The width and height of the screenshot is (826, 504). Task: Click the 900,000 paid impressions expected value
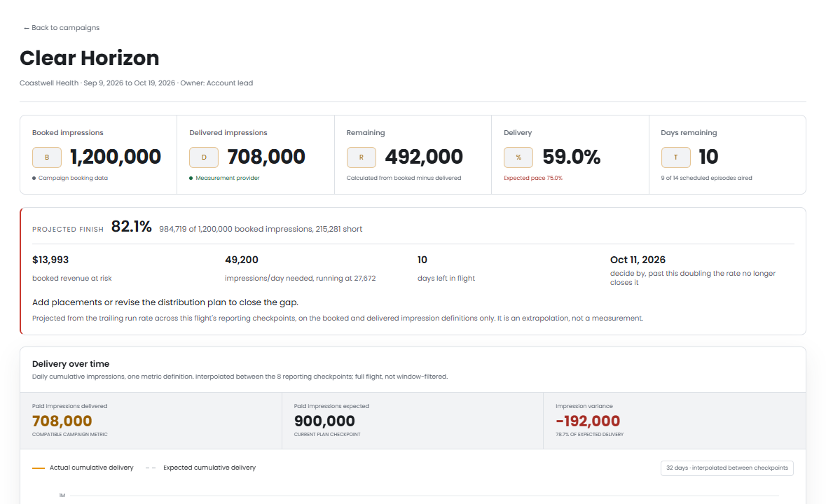pyautogui.click(x=324, y=421)
